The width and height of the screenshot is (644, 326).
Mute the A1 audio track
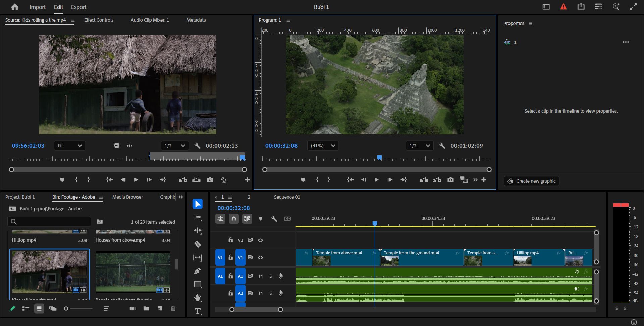[x=261, y=276]
